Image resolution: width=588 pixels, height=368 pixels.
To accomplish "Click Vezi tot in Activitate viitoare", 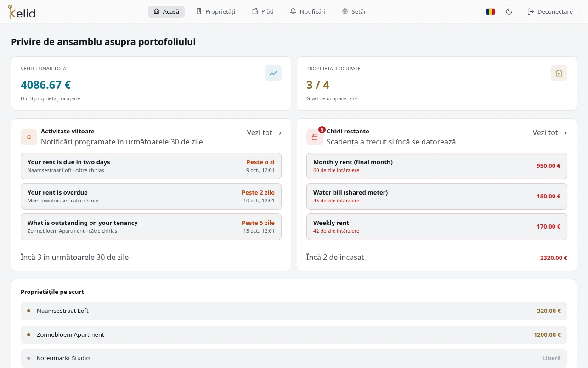I will pyautogui.click(x=264, y=132).
